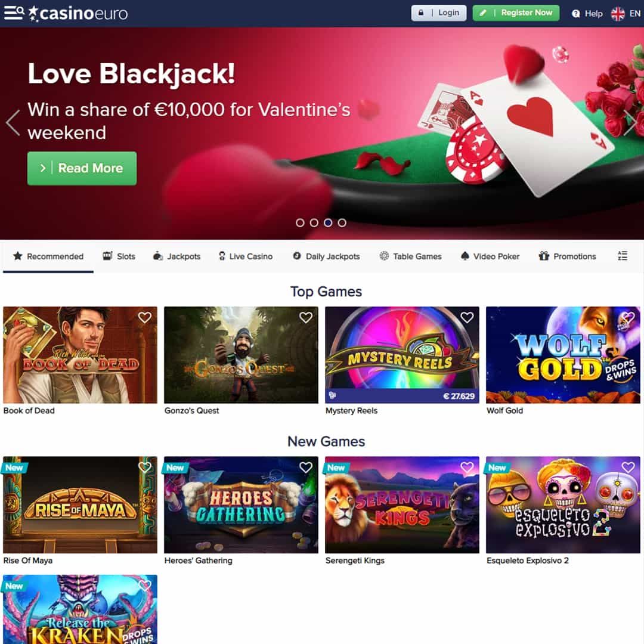Go to previous banner slide arrow
644x644 pixels.
tap(13, 122)
